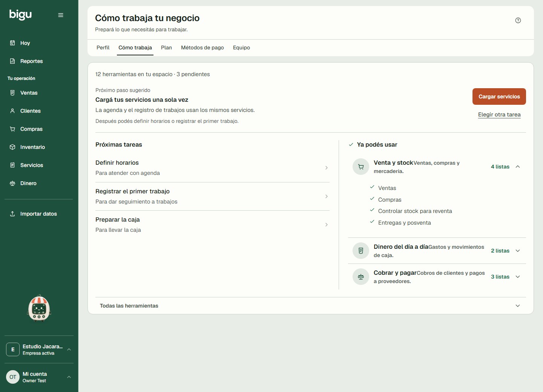This screenshot has height=392, width=543.
Task: Click the Inventario box icon
Action: coord(12,147)
